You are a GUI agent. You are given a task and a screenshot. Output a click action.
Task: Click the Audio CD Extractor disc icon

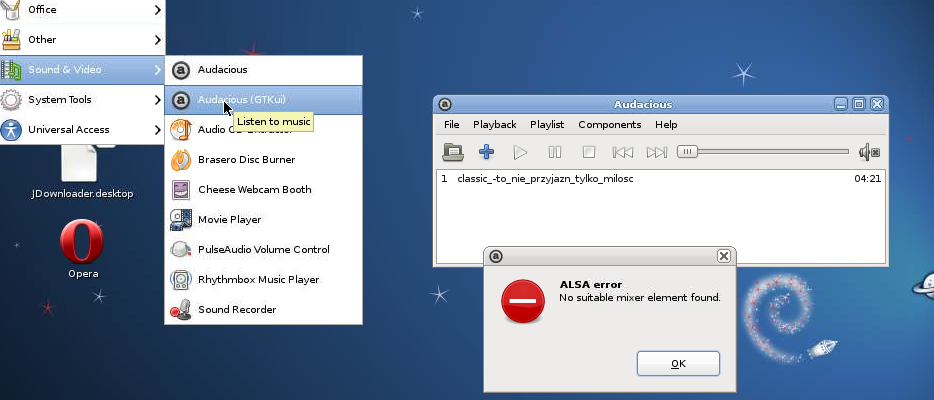tap(180, 130)
